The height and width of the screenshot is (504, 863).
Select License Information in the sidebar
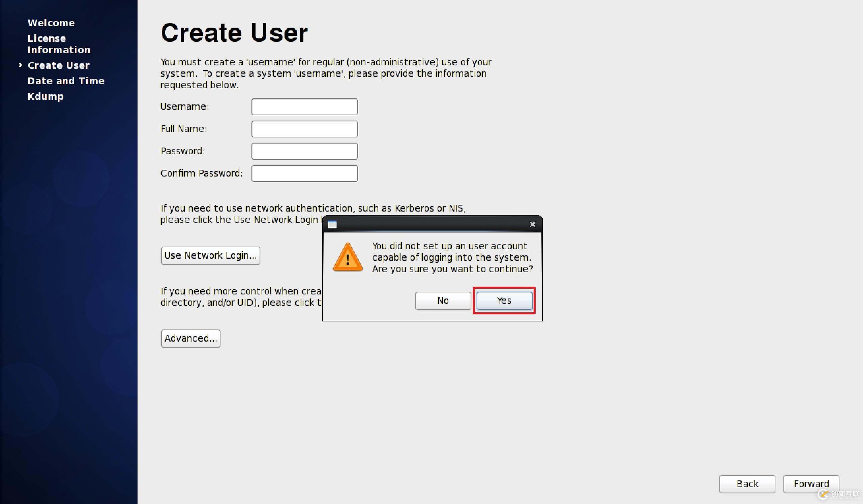59,44
